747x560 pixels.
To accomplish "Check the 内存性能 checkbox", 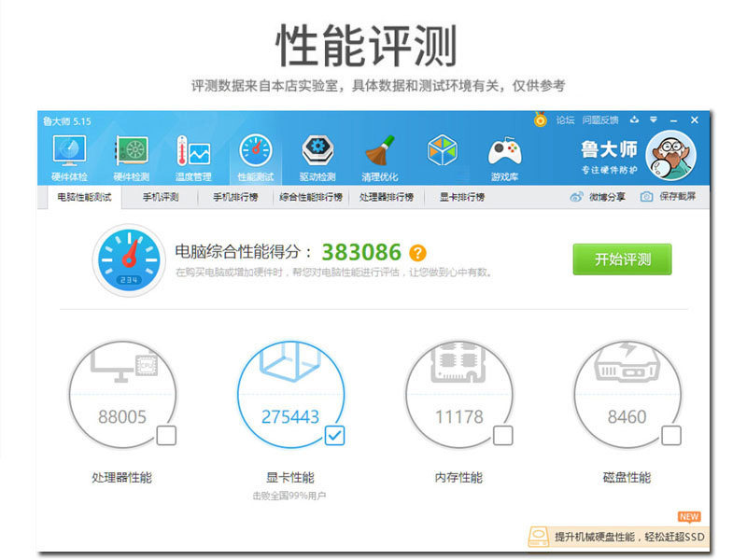I will pos(502,435).
